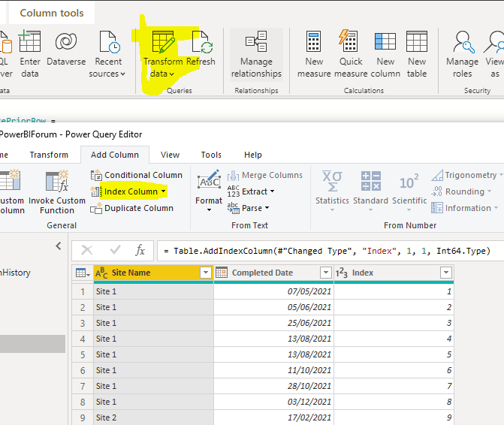Open the Trigonometry dropdown
The image size is (504, 425).
467,175
